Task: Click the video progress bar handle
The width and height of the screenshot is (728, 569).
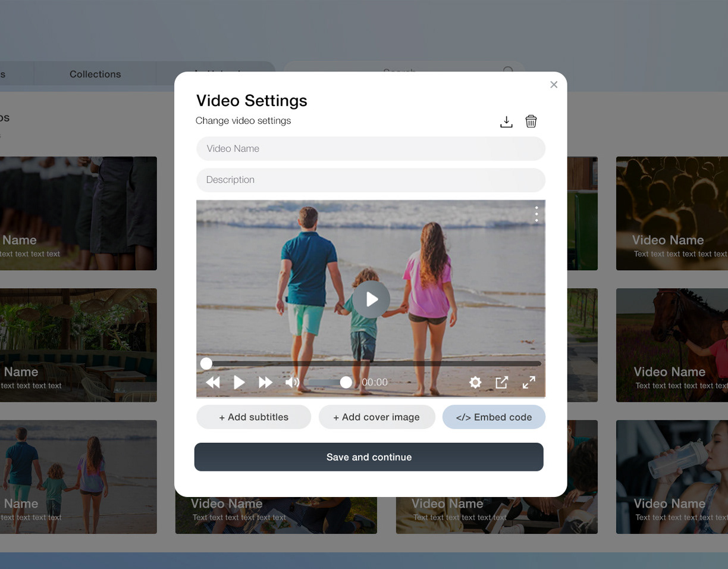Action: click(206, 363)
